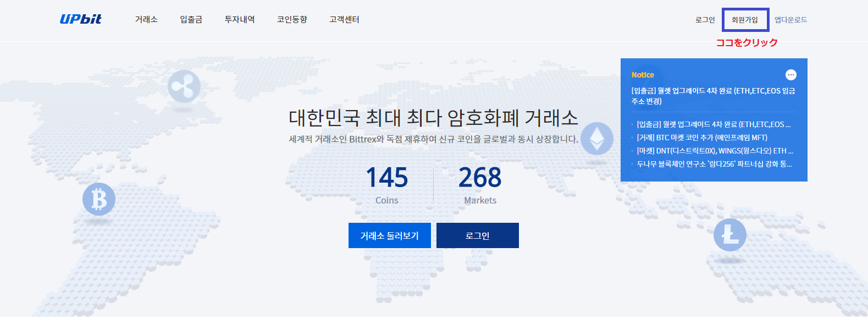Open the Notice more options icon
Screen dimensions: 868x335
790,75
